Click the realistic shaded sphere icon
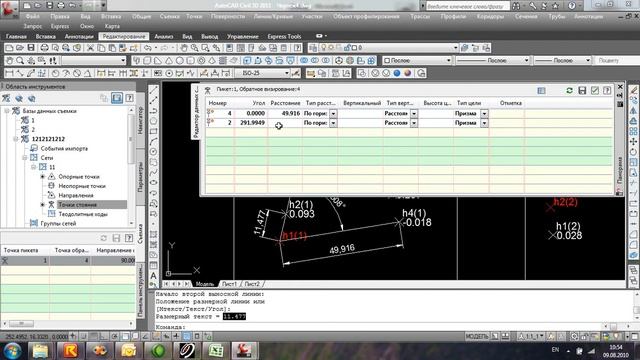Viewport: 640px width, 360px height. 408,73
